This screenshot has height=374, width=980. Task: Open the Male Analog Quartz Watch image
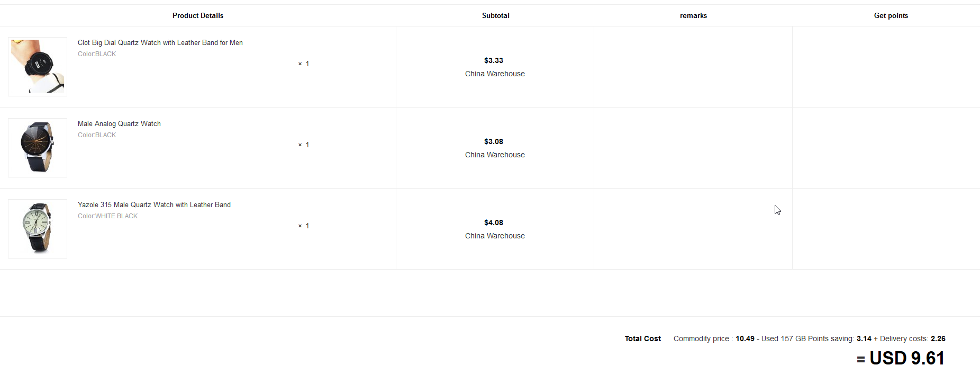point(38,148)
